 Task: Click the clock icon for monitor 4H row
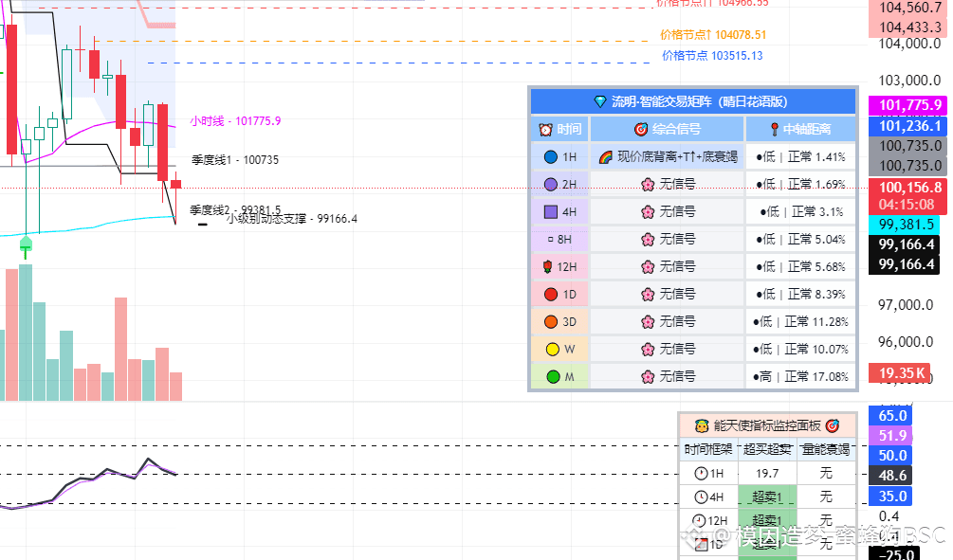(x=702, y=497)
